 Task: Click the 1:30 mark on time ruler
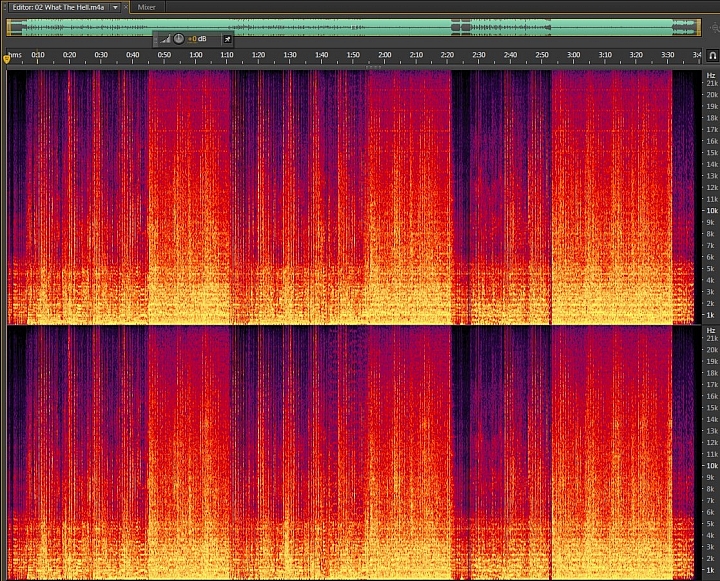pyautogui.click(x=290, y=55)
